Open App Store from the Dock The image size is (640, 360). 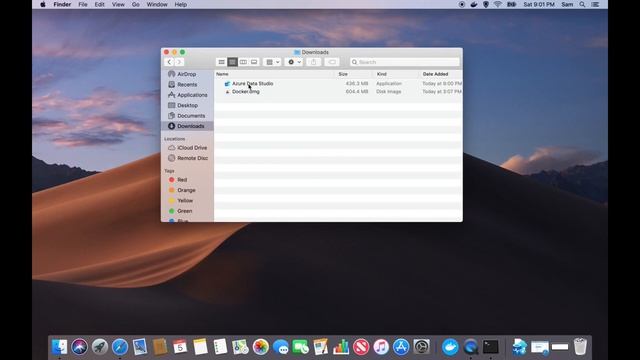(401, 347)
